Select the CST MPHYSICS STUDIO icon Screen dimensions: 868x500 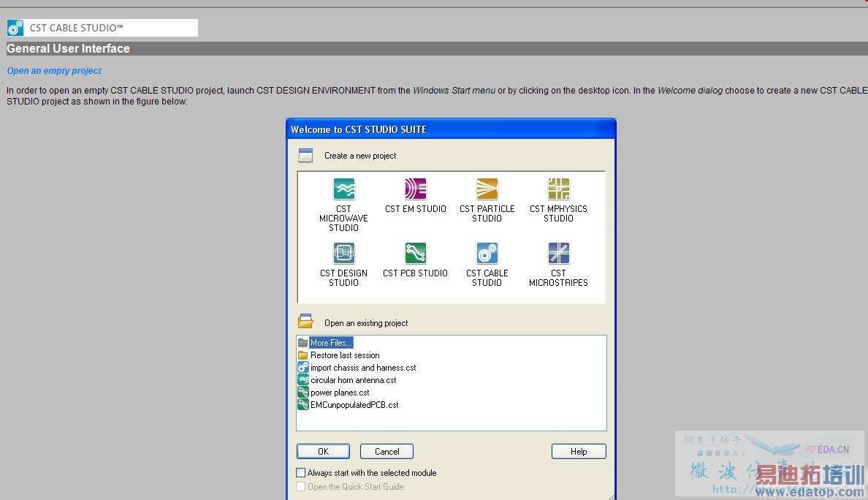click(x=558, y=189)
